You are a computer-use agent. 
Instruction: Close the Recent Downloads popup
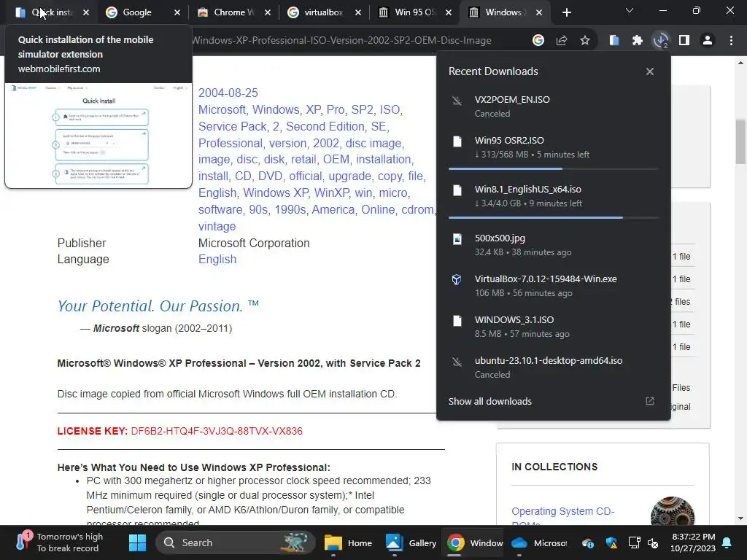[650, 71]
